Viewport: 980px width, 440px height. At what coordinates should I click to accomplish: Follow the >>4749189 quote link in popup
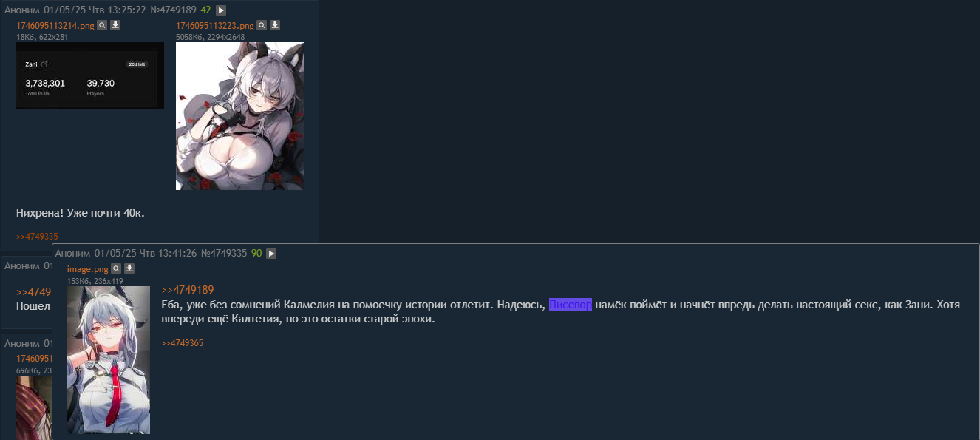point(188,290)
